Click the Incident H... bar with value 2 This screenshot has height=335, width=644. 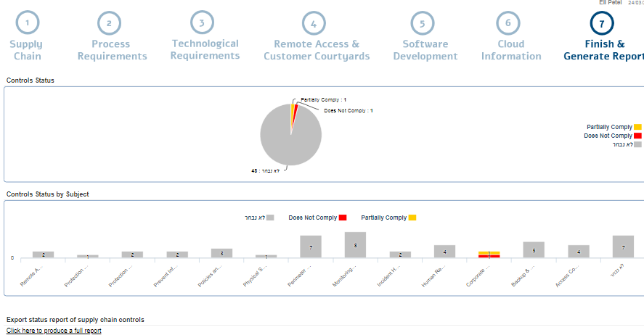coord(400,255)
